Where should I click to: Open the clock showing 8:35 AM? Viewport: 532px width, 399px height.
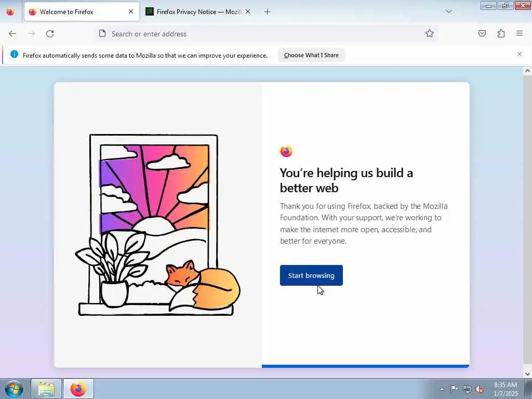tap(506, 389)
